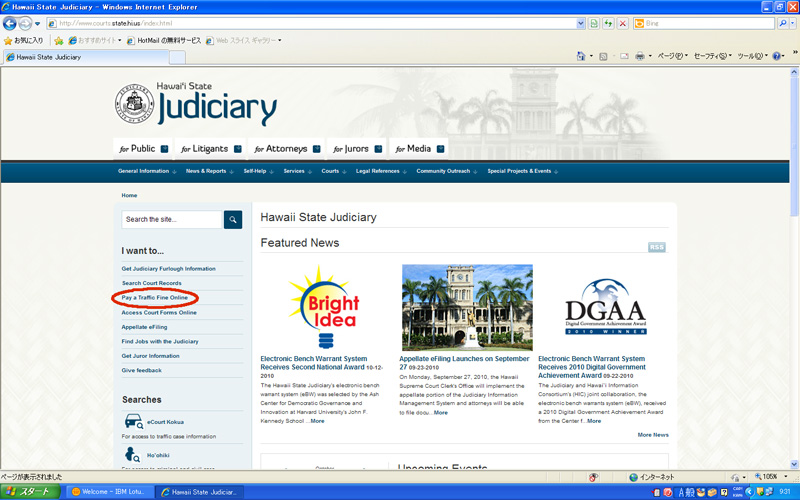Expand the Self-Help menu
Image resolution: width=800 pixels, height=500 pixels.
[258, 171]
